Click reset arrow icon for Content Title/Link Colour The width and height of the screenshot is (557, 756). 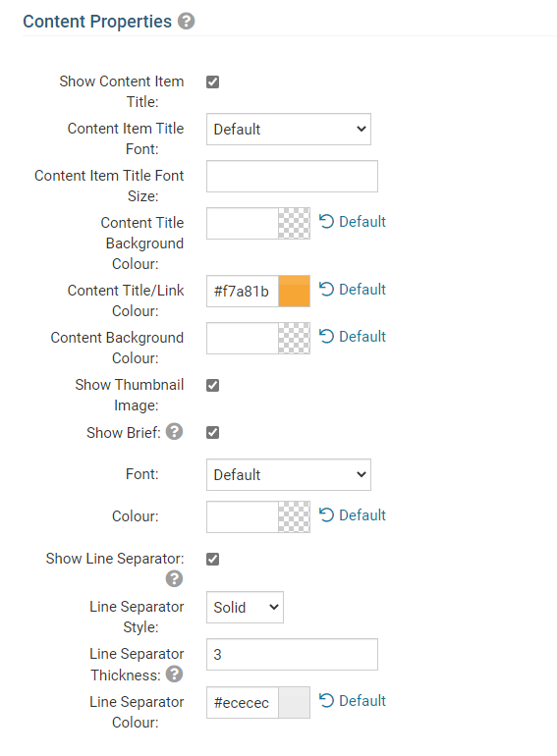[326, 290]
